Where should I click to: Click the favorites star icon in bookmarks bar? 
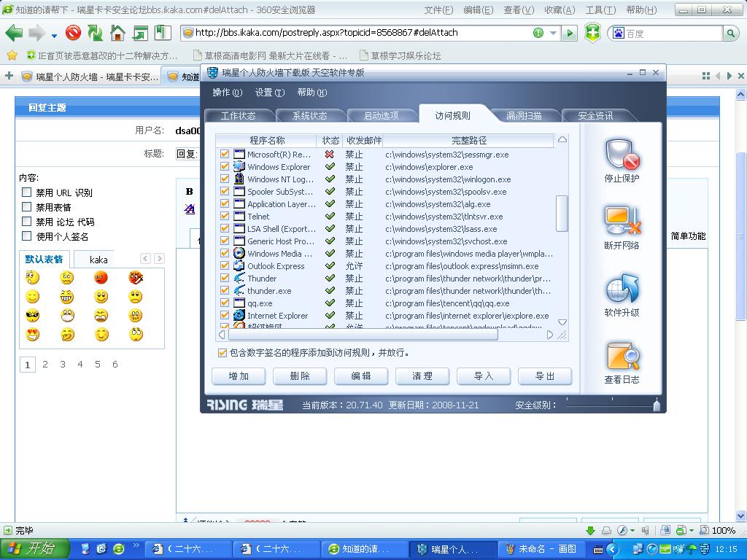12,55
